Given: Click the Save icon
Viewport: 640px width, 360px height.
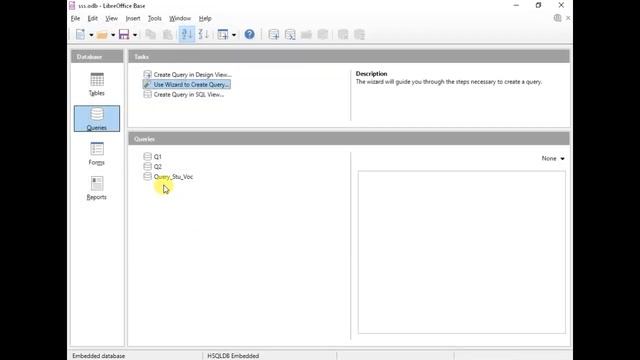Looking at the screenshot, I should [124, 35].
